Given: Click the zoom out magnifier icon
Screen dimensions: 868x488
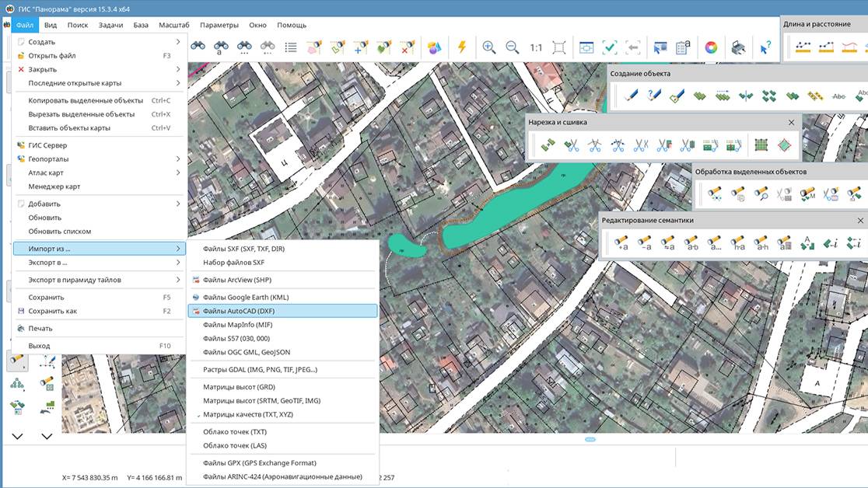Looking at the screenshot, I should [x=512, y=47].
